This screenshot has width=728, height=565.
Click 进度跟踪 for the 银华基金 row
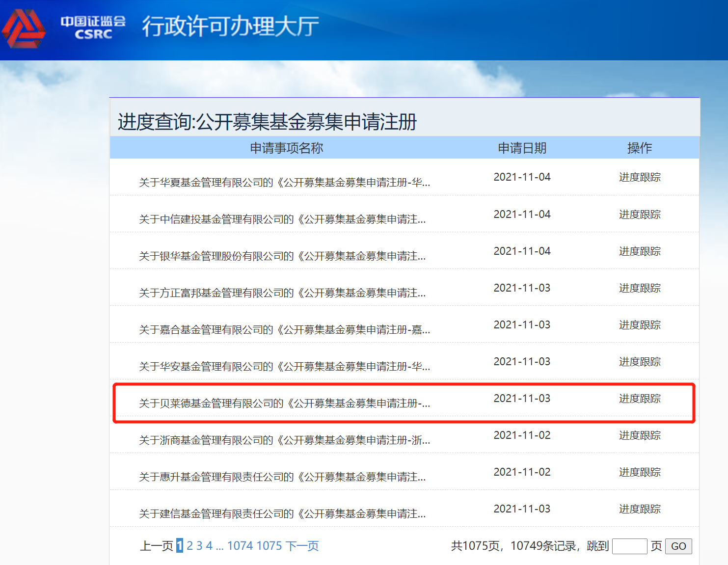point(640,251)
